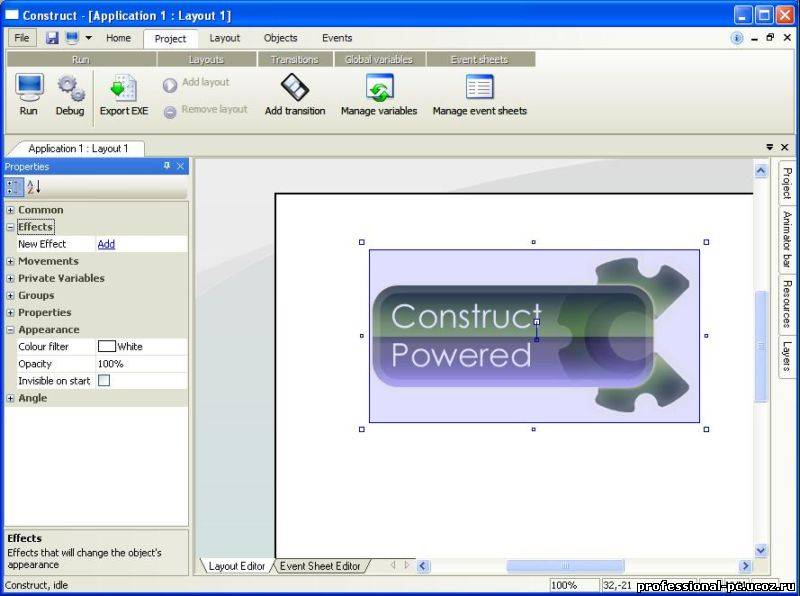The image size is (800, 596).
Task: Run the application with the monitor icon
Action: pos(29,87)
